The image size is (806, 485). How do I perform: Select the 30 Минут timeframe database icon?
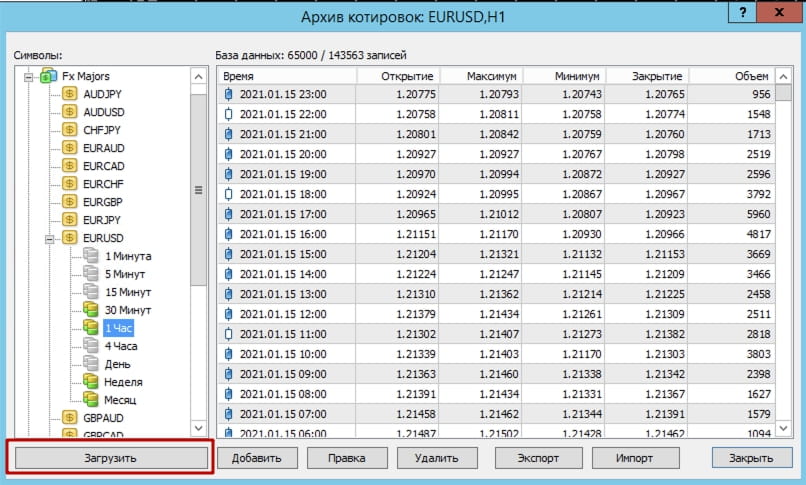(92, 310)
